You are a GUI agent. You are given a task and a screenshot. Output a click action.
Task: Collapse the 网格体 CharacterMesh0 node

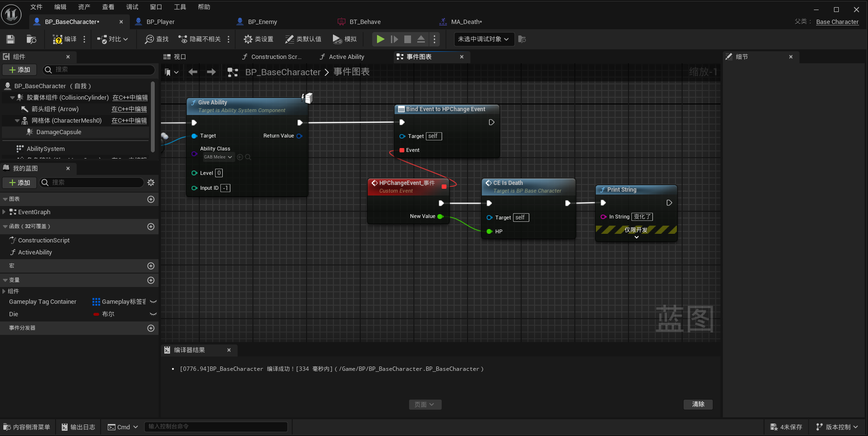click(x=17, y=121)
